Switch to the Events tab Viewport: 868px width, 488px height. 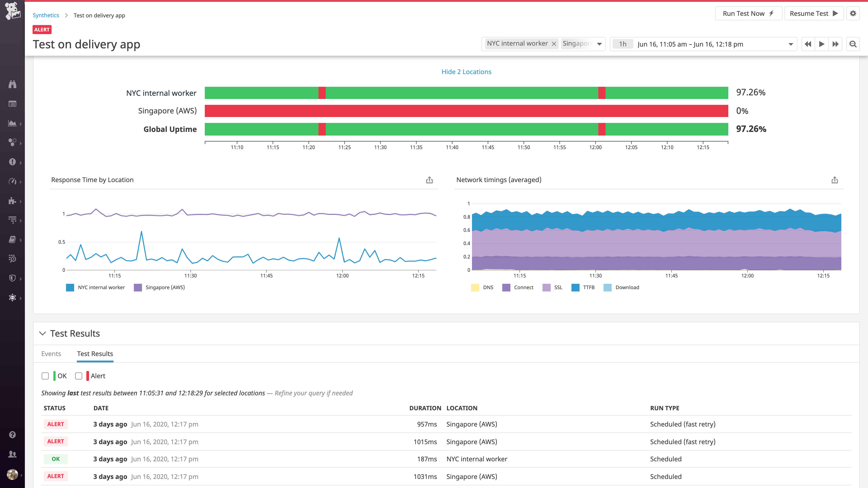[51, 354]
